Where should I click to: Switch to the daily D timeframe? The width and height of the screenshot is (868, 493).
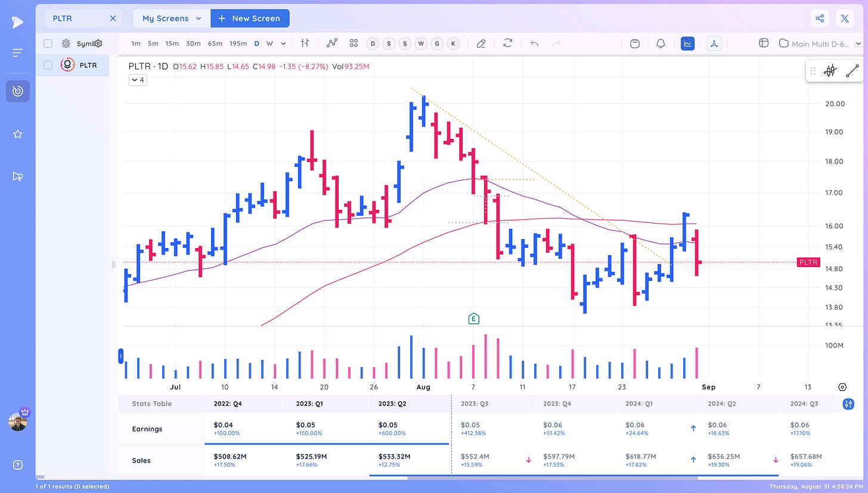[257, 44]
